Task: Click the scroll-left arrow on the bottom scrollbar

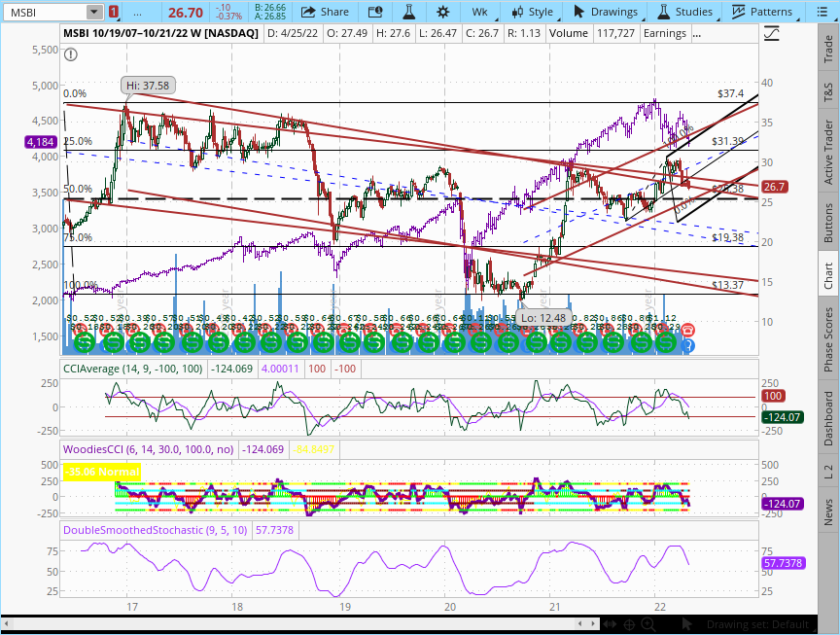Action: click(579, 624)
